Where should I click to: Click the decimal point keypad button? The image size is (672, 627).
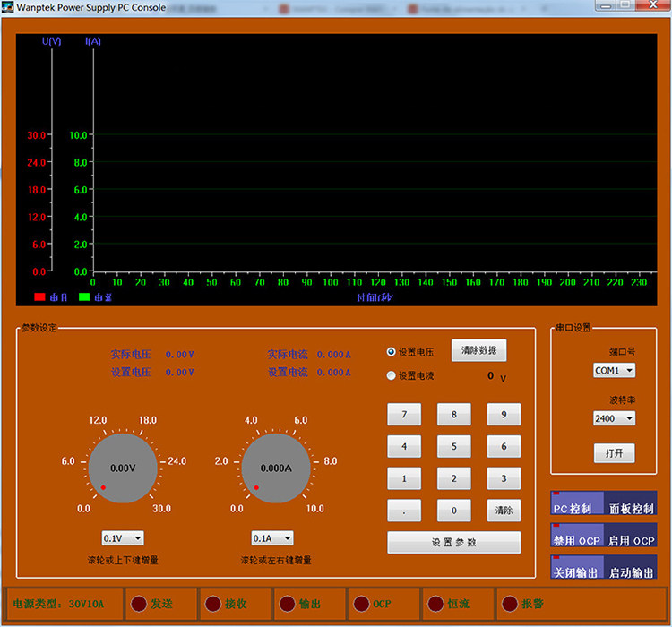[x=404, y=511]
